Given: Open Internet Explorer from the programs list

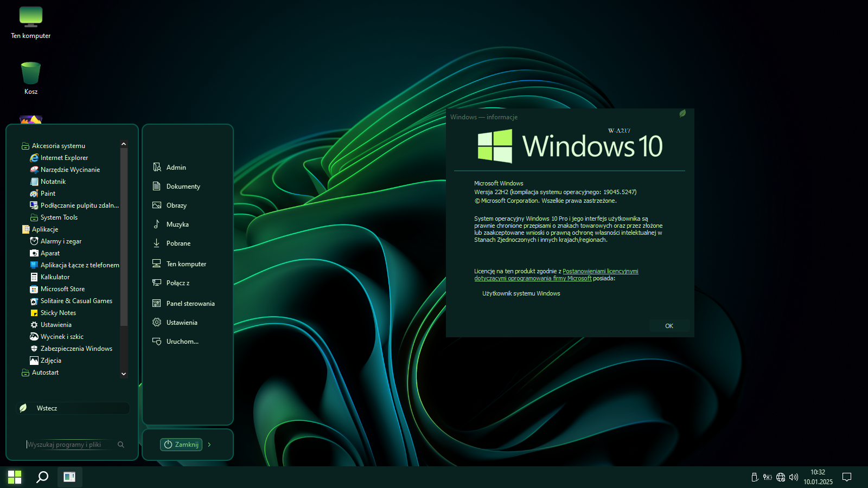Looking at the screenshot, I should tap(63, 158).
